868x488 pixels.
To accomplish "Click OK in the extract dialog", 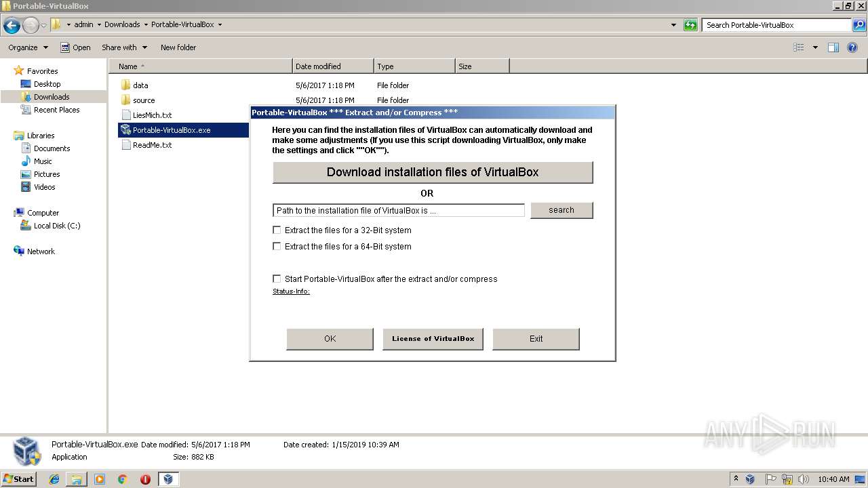I will click(x=330, y=339).
